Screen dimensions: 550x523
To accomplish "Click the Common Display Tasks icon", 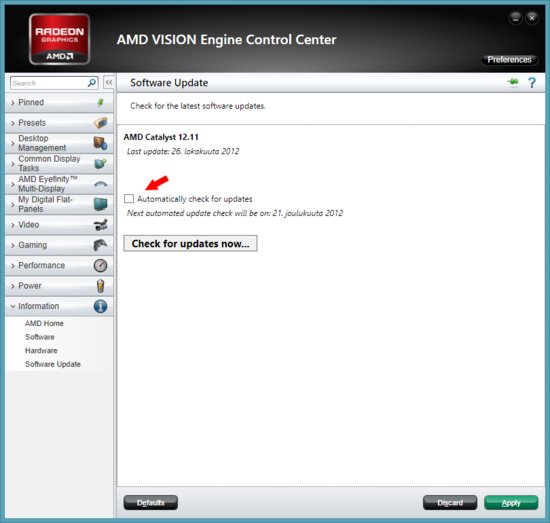I will (x=100, y=163).
